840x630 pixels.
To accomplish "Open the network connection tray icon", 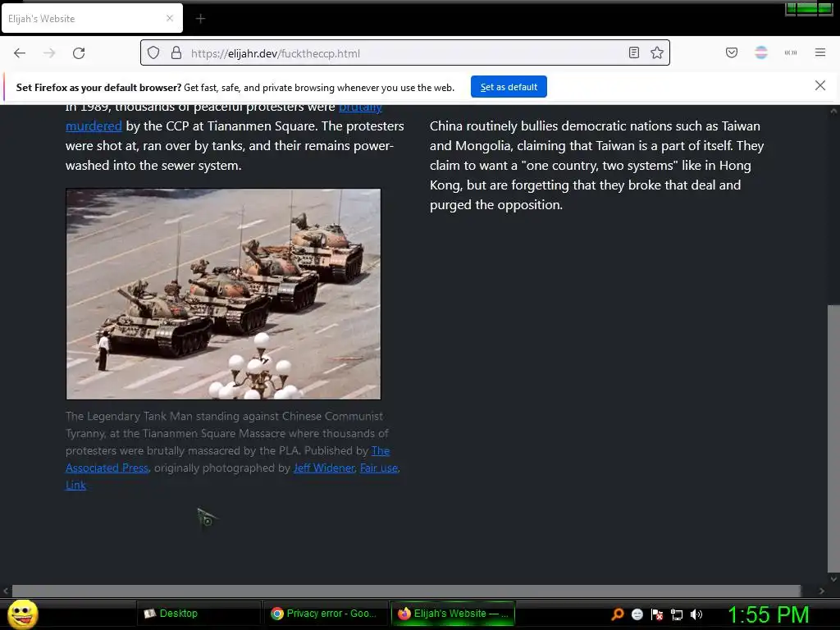I will point(677,614).
